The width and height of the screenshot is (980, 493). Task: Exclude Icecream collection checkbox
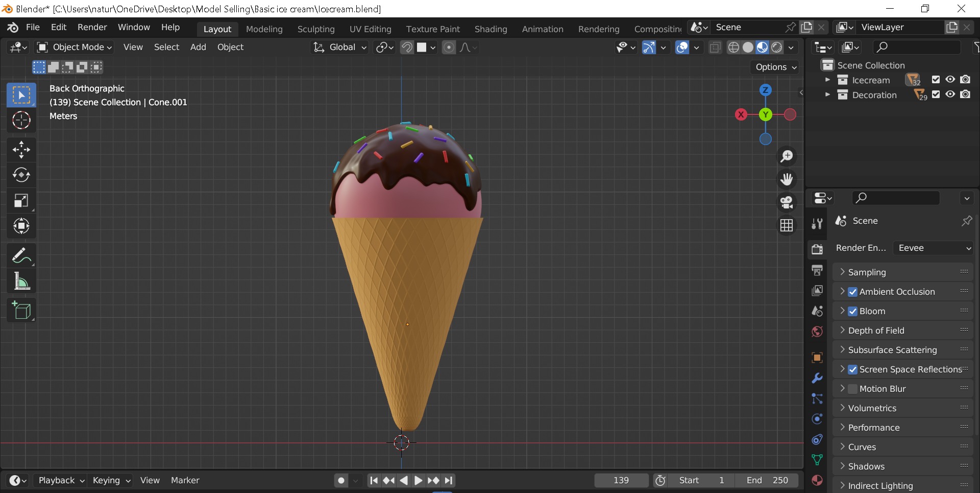(x=936, y=80)
